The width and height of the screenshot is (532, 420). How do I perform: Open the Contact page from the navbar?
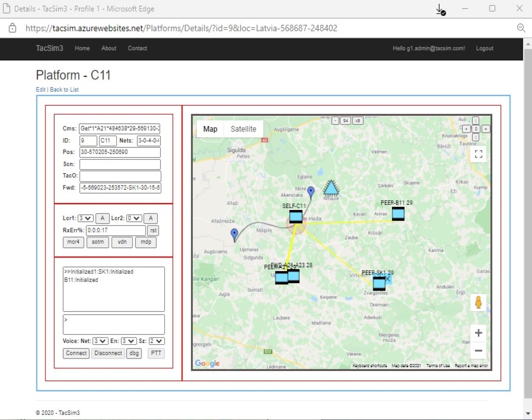pos(137,48)
